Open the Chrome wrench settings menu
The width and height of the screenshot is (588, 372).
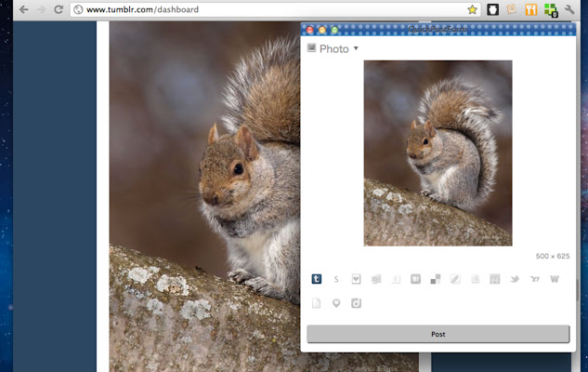pyautogui.click(x=569, y=9)
